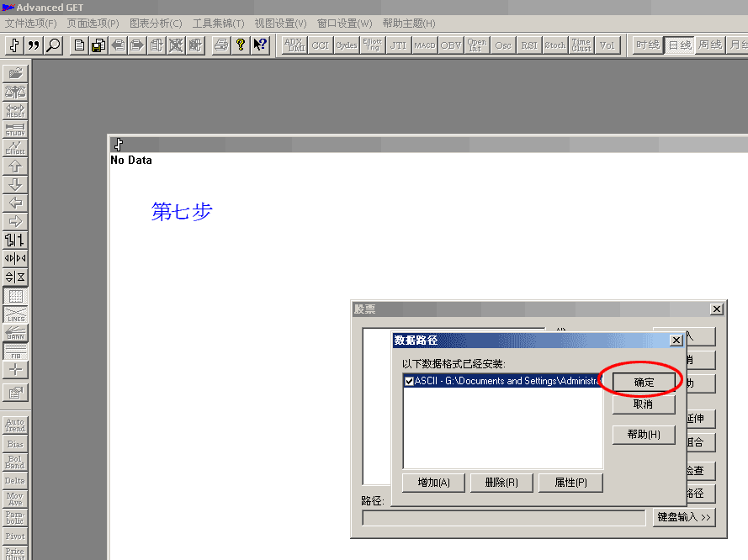This screenshot has width=748, height=560.
Task: Click the horizontal compress/expand sidebar icon
Action: [15, 258]
